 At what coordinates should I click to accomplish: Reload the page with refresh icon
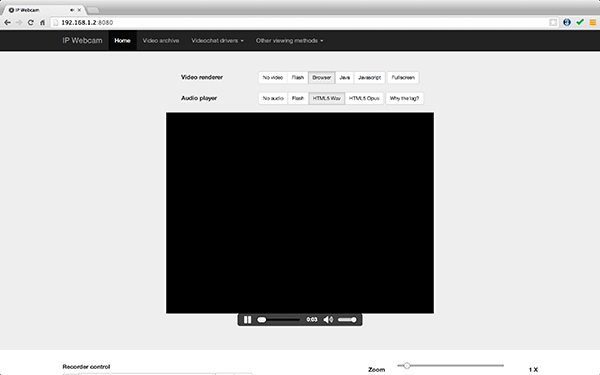31,23
